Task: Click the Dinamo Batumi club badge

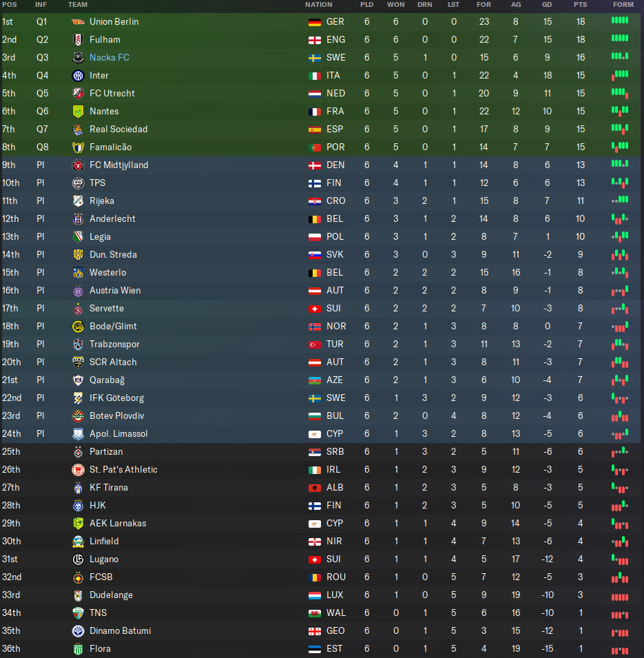Action: pyautogui.click(x=78, y=630)
